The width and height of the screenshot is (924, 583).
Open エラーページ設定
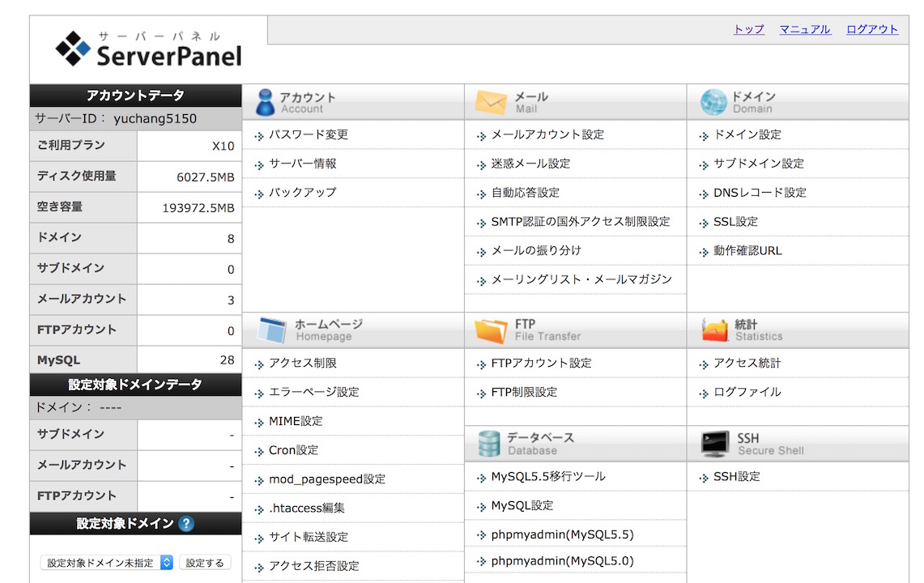pyautogui.click(x=313, y=392)
